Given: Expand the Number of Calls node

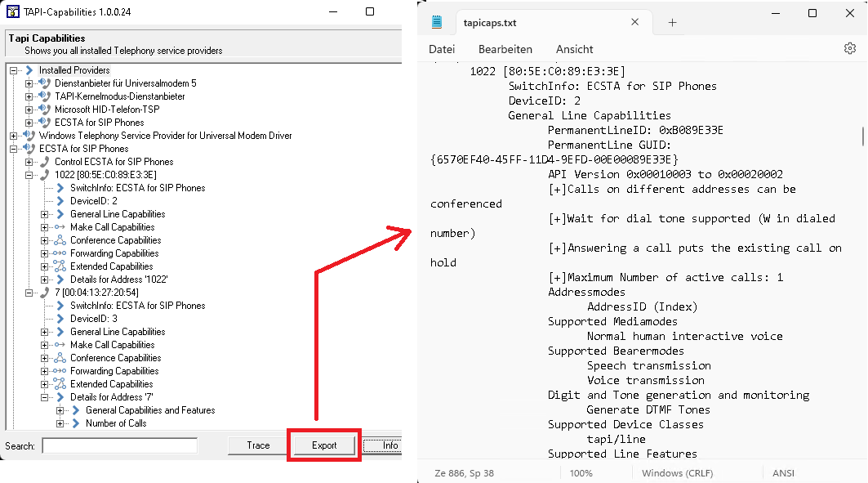Looking at the screenshot, I should coord(60,423).
